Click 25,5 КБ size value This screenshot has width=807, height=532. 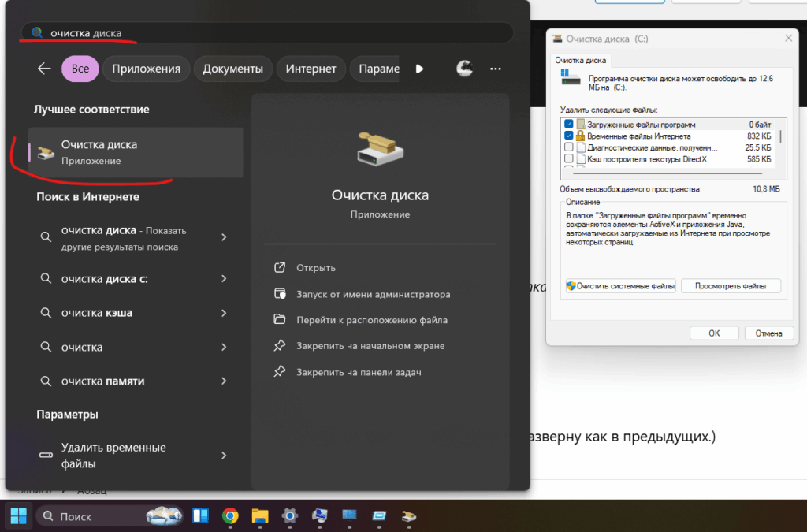click(x=757, y=147)
